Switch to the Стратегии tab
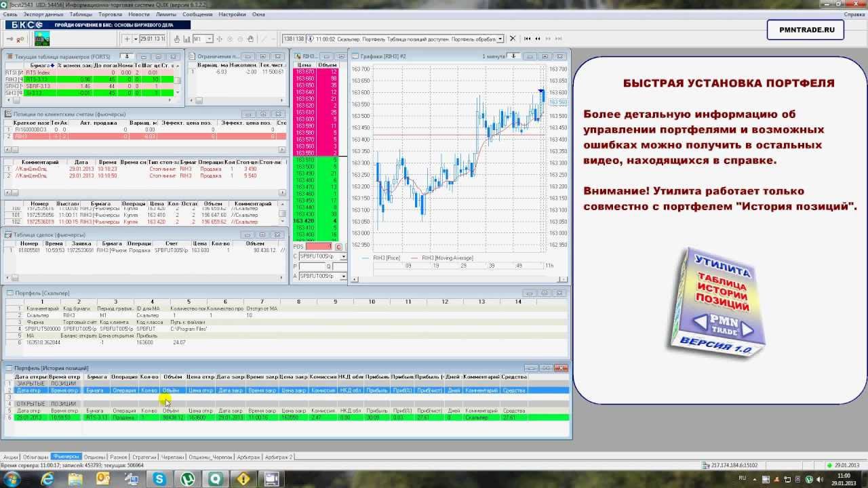Screen dimensions: 868x488 click(144, 457)
